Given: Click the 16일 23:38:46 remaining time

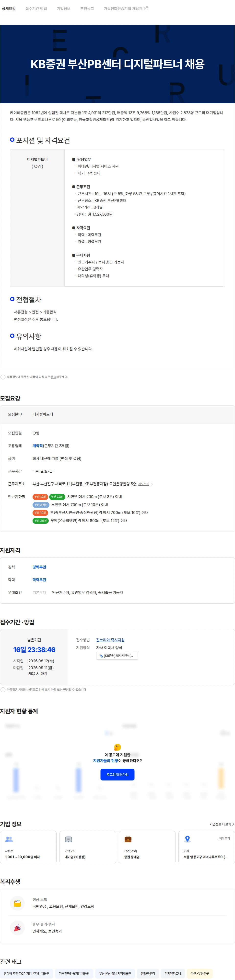Looking at the screenshot, I should tap(34, 650).
